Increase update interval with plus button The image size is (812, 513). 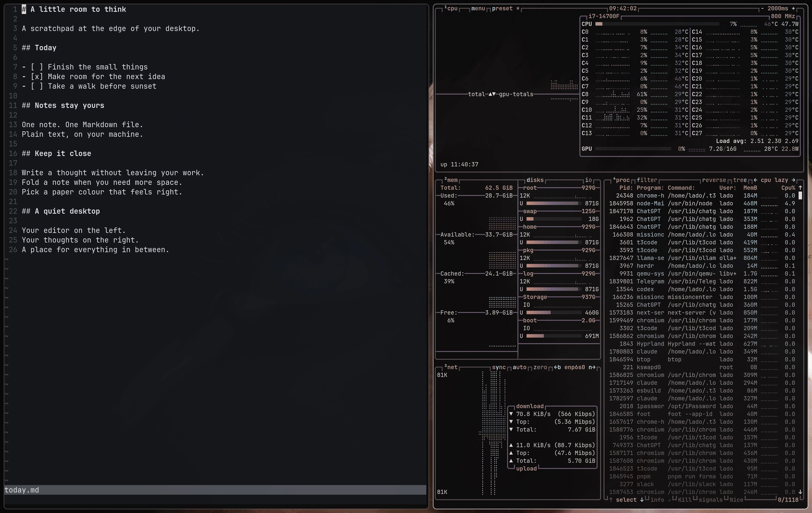click(793, 9)
